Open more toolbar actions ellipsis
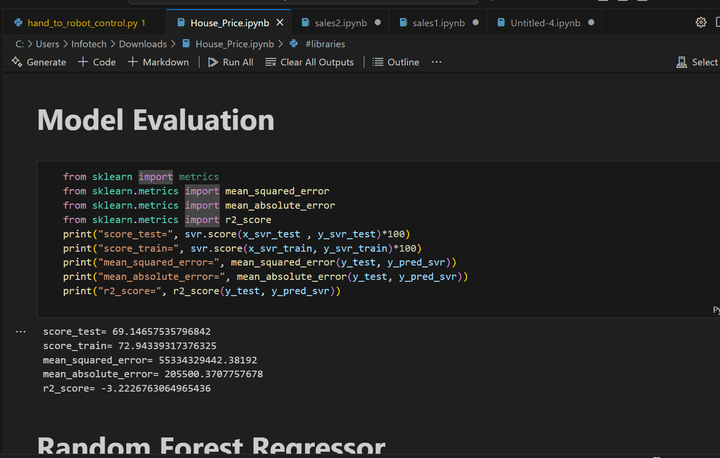Screen dimensions: 720x458 [437, 62]
